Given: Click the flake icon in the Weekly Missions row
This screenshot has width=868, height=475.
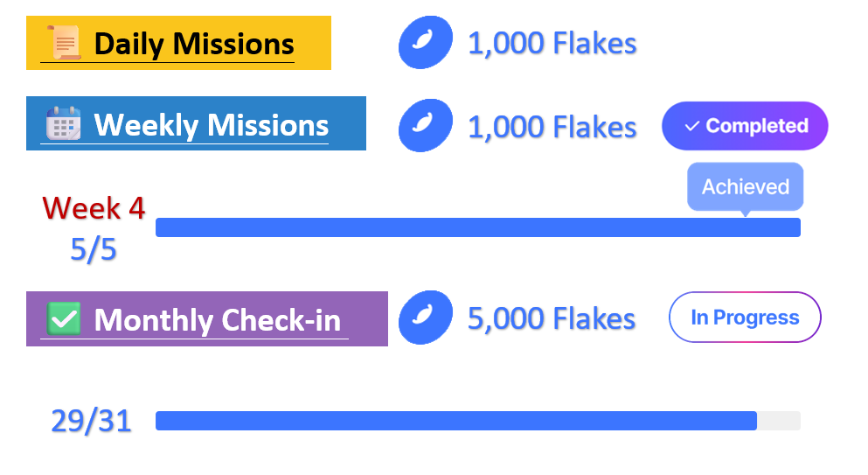Looking at the screenshot, I should coord(426,126).
